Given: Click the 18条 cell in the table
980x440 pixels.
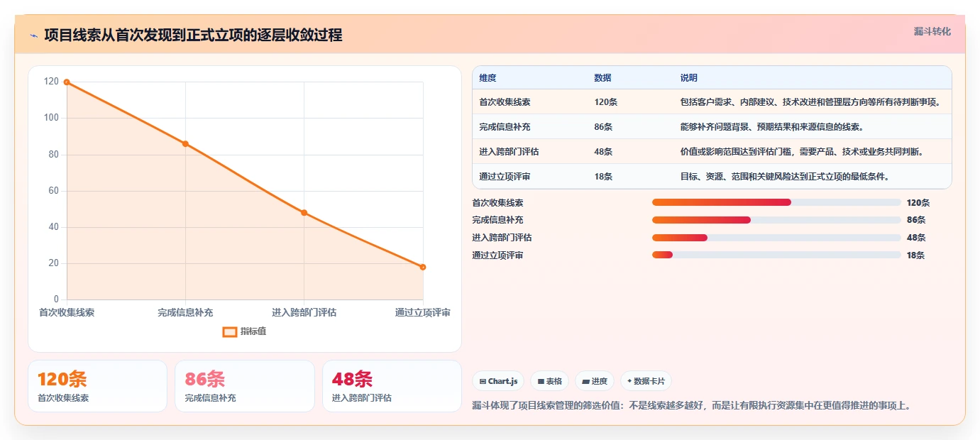Looking at the screenshot, I should (604, 177).
